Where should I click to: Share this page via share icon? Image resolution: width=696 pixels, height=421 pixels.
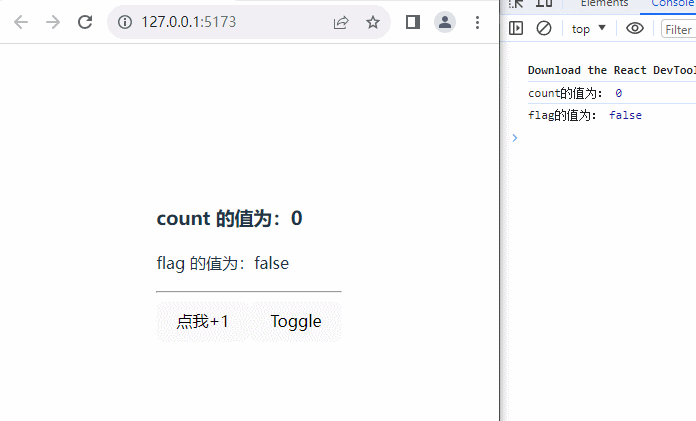point(341,22)
